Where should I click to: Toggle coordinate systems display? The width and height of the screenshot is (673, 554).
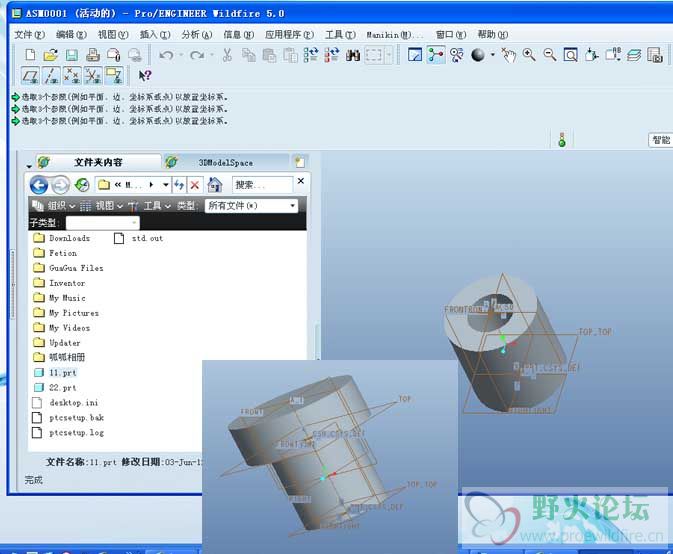(x=93, y=76)
